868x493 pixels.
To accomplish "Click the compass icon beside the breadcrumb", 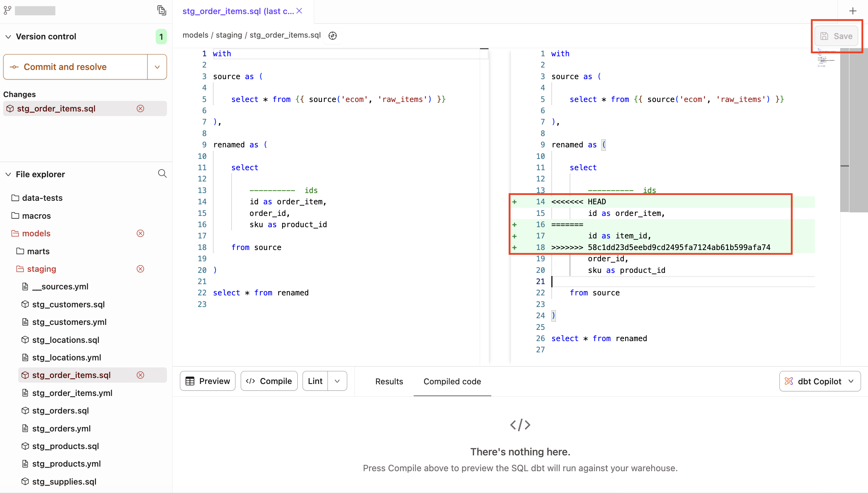I will point(332,35).
